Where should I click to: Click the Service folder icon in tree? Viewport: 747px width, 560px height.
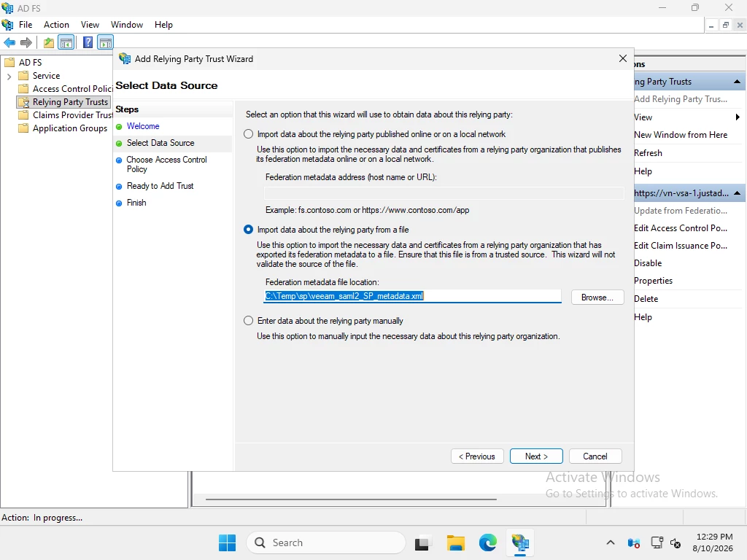pyautogui.click(x=23, y=76)
